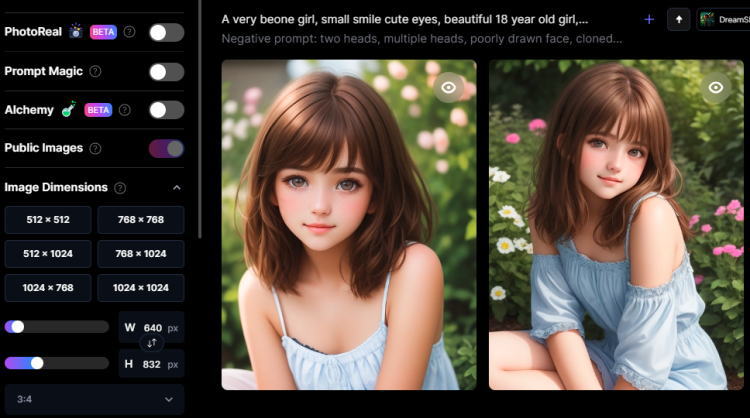Pick the 1024 × 1024 dimension preset
The height and width of the screenshot is (418, 750).
point(141,288)
